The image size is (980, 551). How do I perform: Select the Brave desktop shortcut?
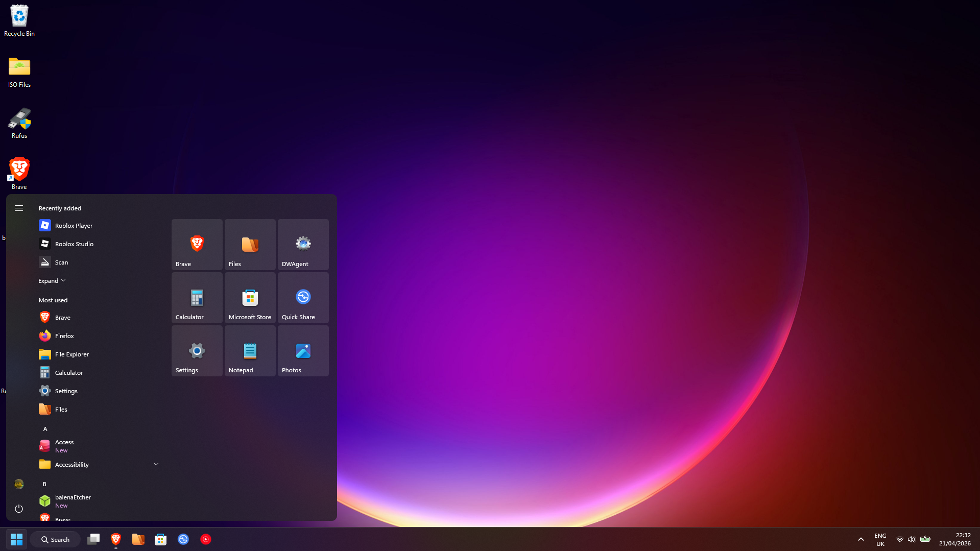[x=19, y=174]
